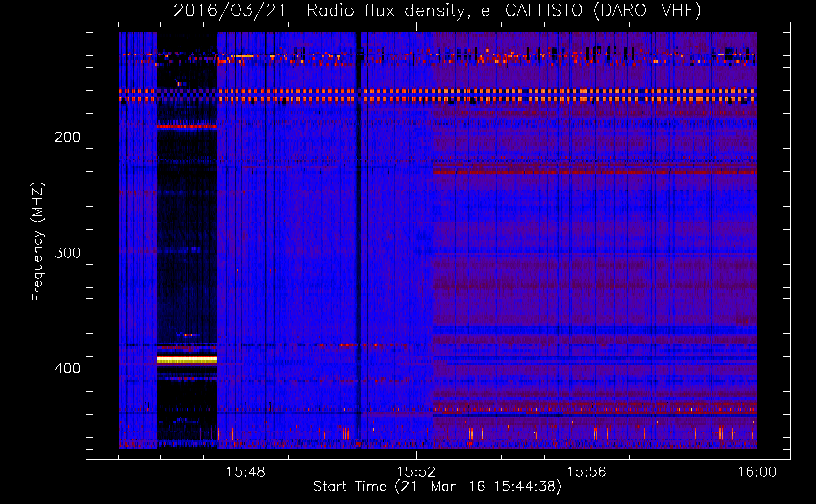
Task: Click the "15:56" time tick label
Action: 587,472
